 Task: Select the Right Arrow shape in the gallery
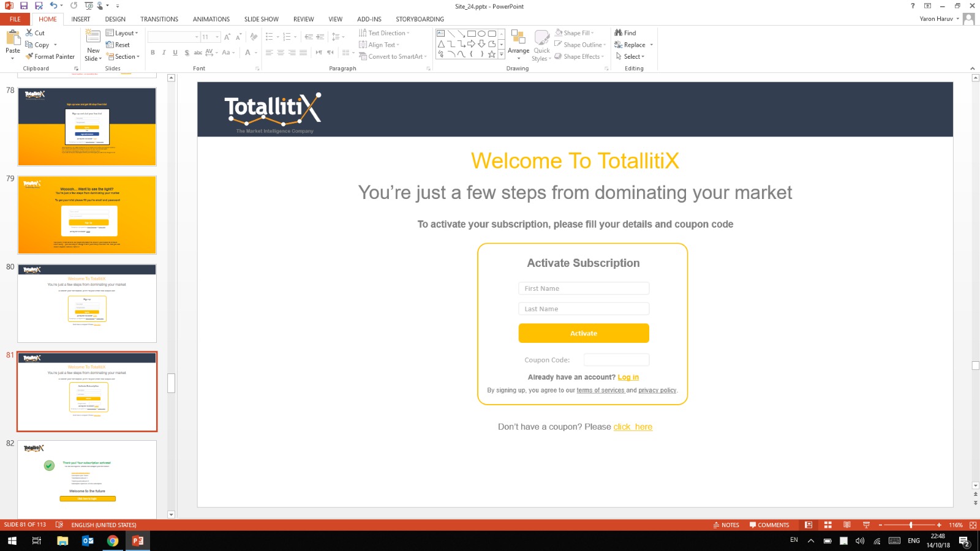(472, 44)
